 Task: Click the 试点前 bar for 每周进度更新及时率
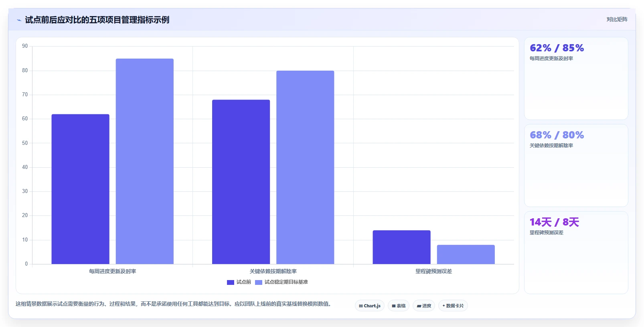click(x=80, y=189)
